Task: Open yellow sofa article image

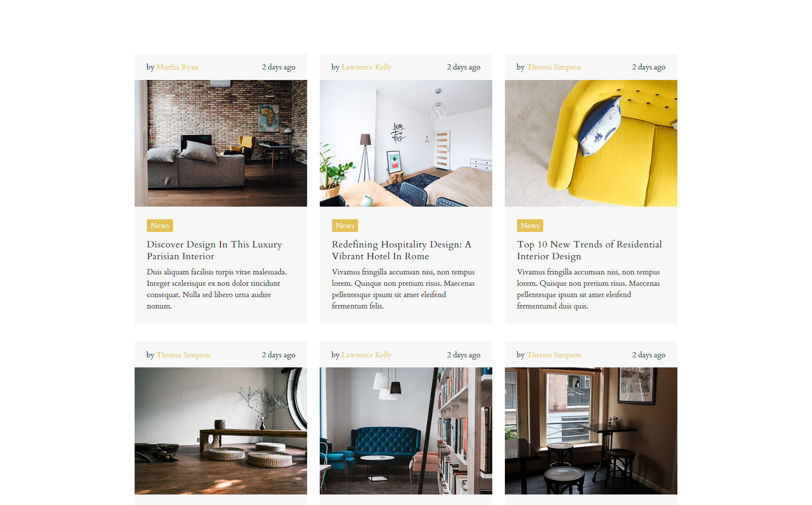Action: (x=591, y=143)
